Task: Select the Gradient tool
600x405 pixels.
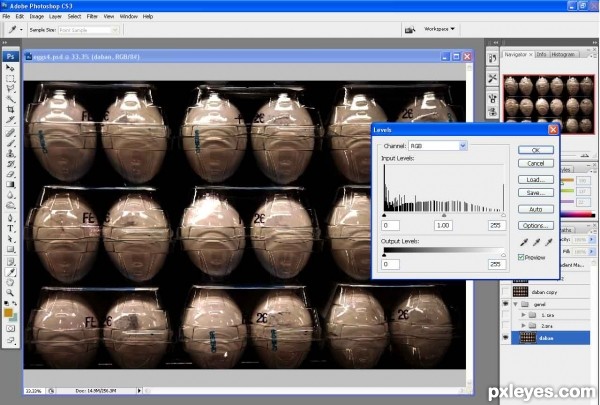Action: [x=10, y=185]
